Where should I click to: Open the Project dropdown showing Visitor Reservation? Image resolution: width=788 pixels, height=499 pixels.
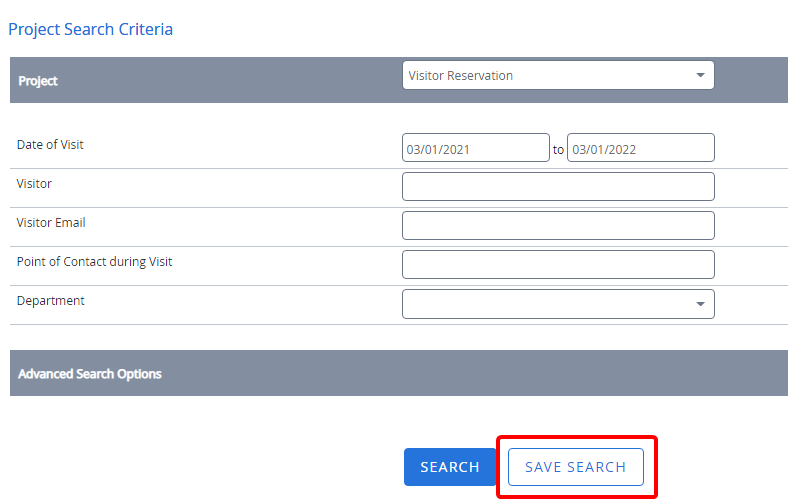548,76
